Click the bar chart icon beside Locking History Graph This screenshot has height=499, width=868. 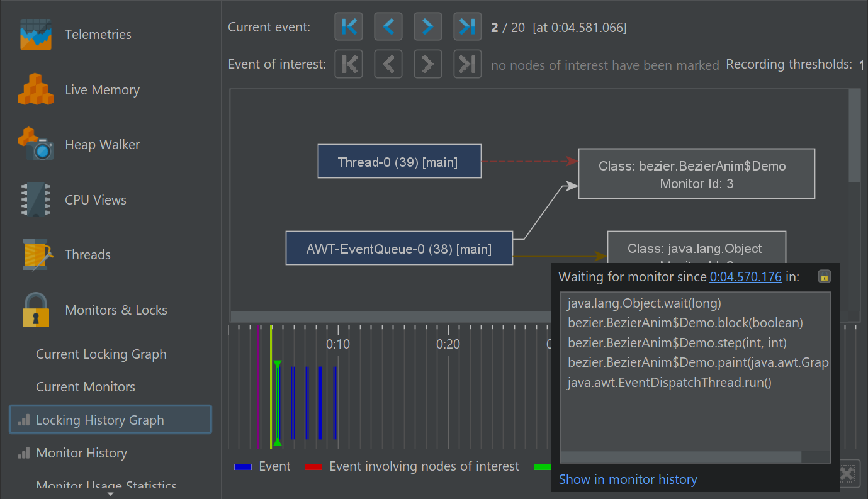[25, 420]
